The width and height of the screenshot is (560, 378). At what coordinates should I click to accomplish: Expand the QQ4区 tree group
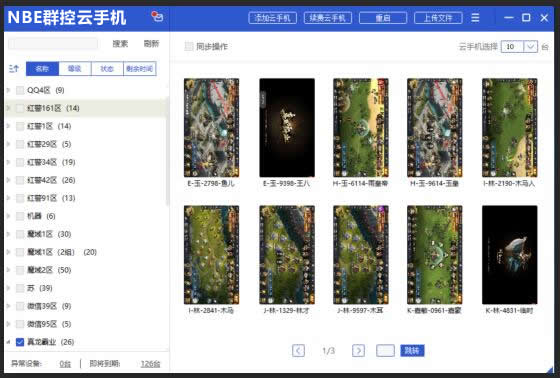9,90
